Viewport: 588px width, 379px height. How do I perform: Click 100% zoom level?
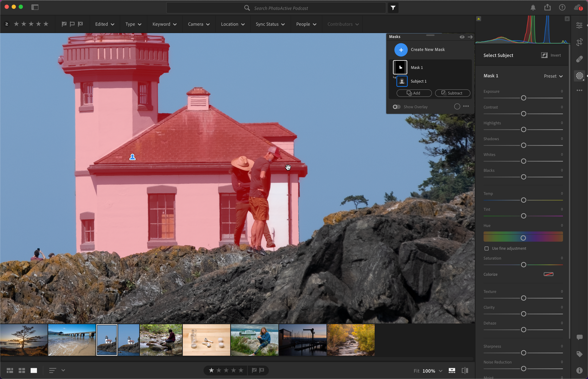[x=429, y=371]
